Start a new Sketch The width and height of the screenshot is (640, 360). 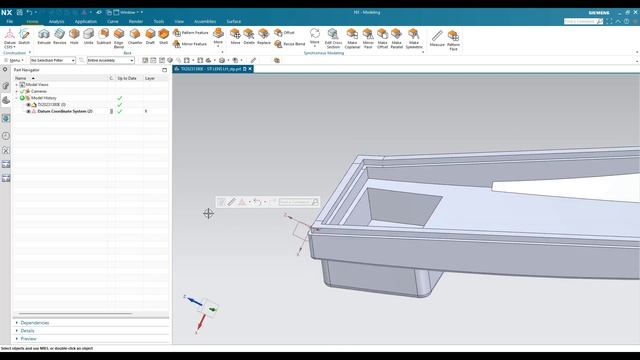24,36
